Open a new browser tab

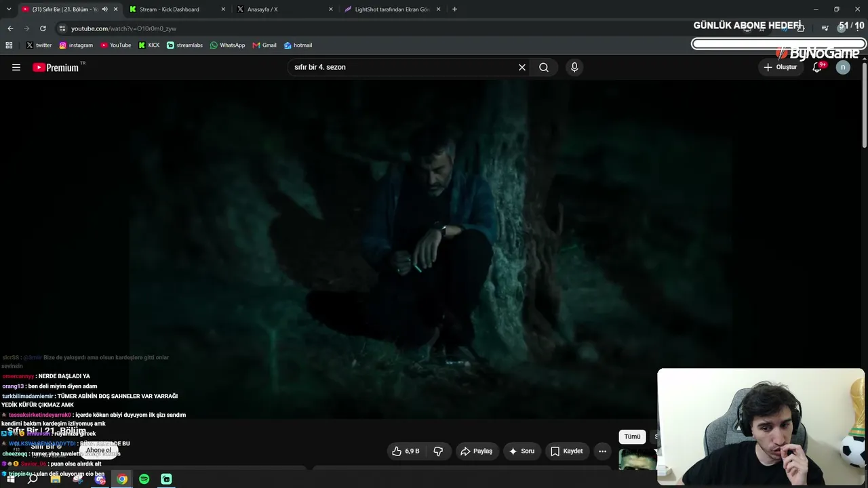coord(454,9)
